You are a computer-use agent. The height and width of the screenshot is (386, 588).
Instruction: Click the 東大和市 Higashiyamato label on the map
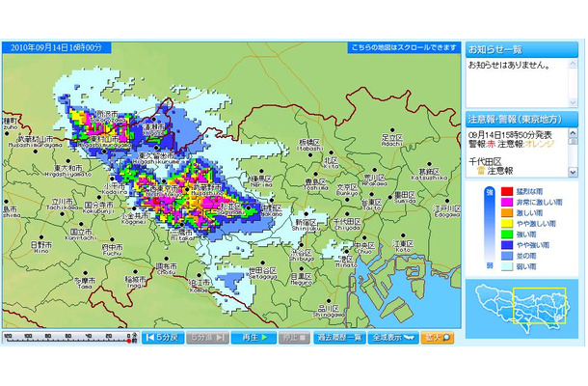pyautogui.click(x=67, y=171)
